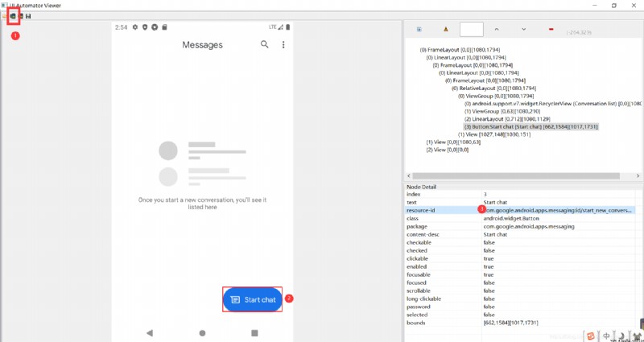Click the Start chat button in phone preview
644x342 pixels.
pos(253,299)
